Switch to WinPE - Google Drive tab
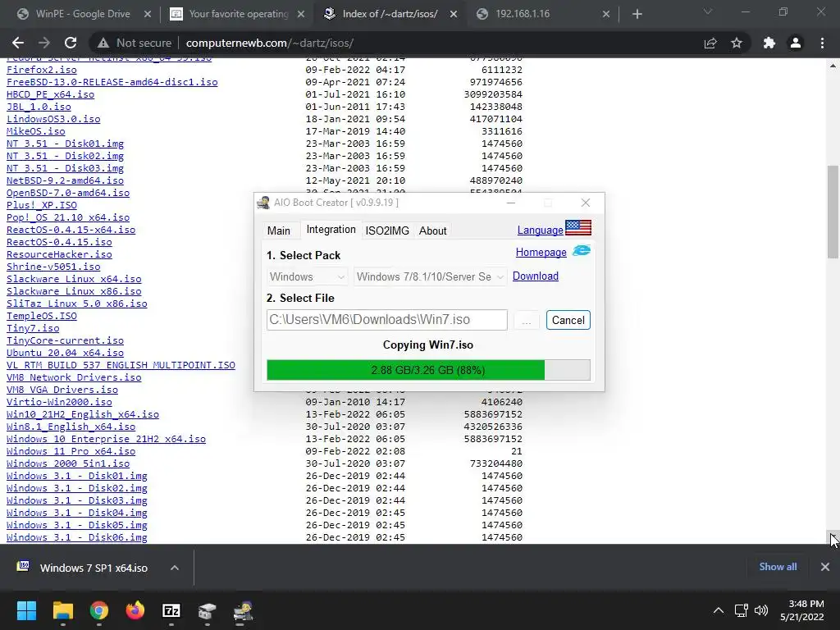Viewport: 840px width, 630px height. 83,14
